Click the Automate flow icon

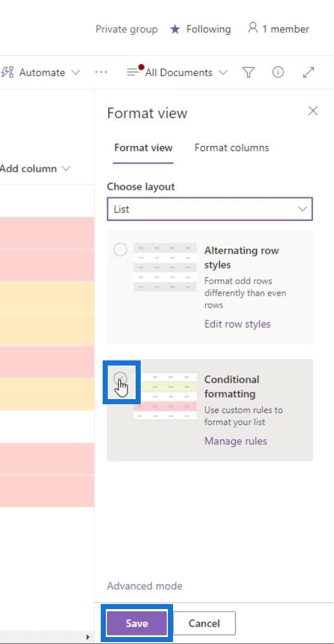coord(7,72)
